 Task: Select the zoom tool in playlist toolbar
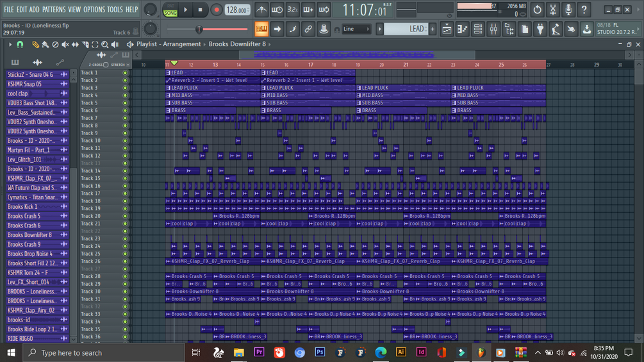click(104, 44)
